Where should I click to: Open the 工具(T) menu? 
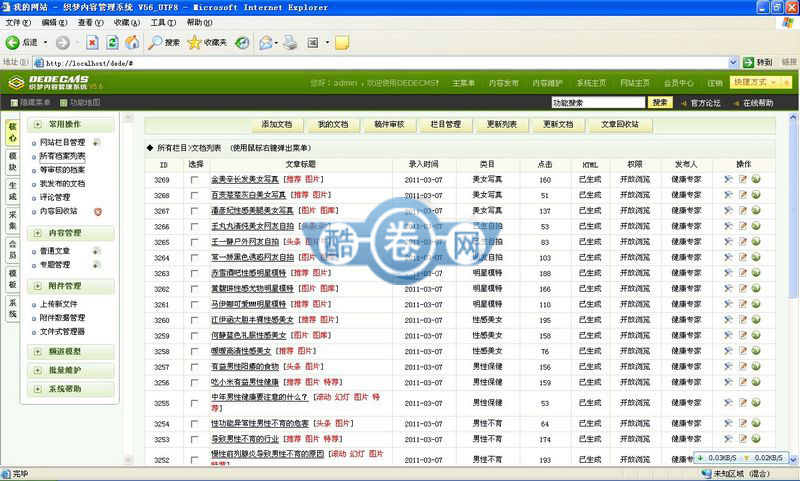[x=163, y=22]
